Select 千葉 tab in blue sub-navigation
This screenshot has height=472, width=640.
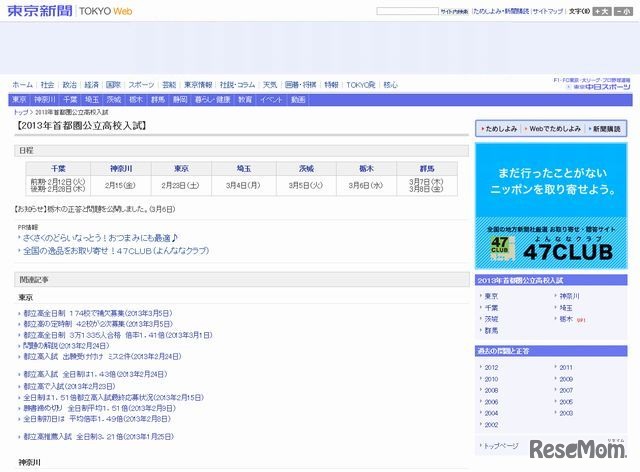(x=70, y=99)
